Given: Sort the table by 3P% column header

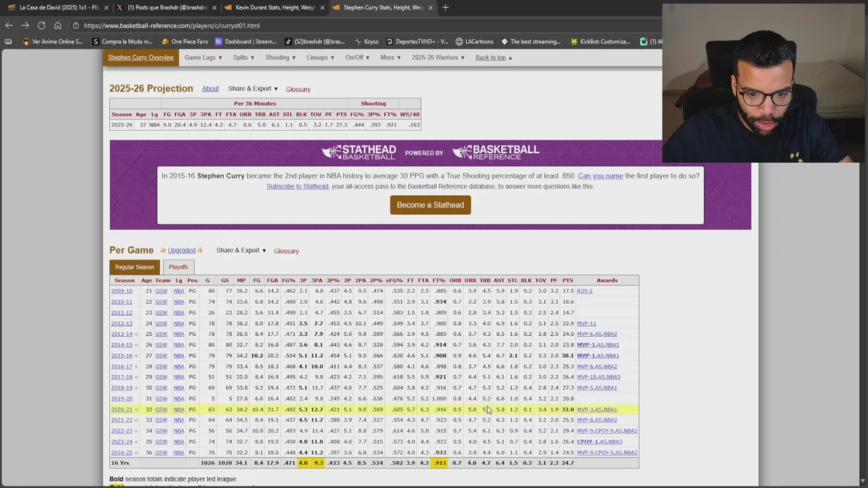Looking at the screenshot, I should tap(332, 280).
